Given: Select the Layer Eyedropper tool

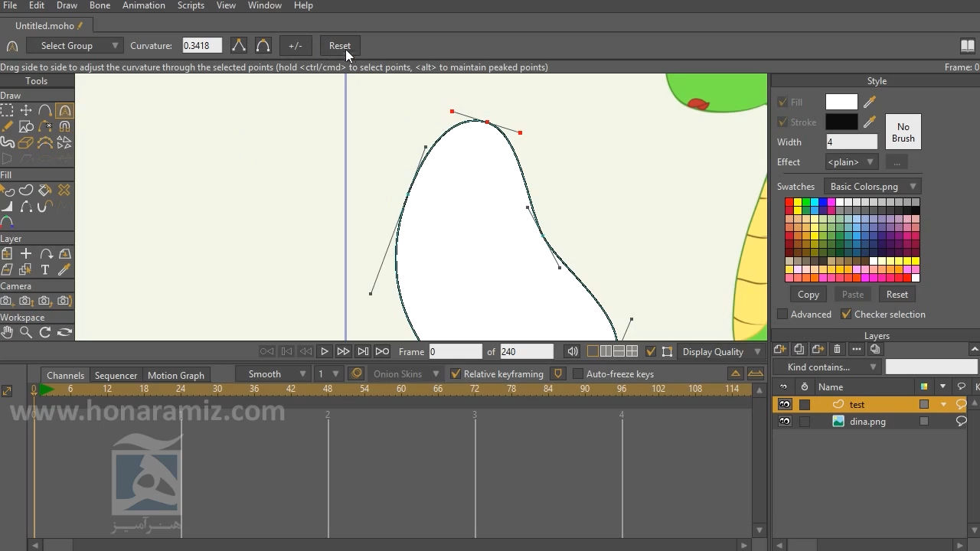Looking at the screenshot, I should pos(64,269).
